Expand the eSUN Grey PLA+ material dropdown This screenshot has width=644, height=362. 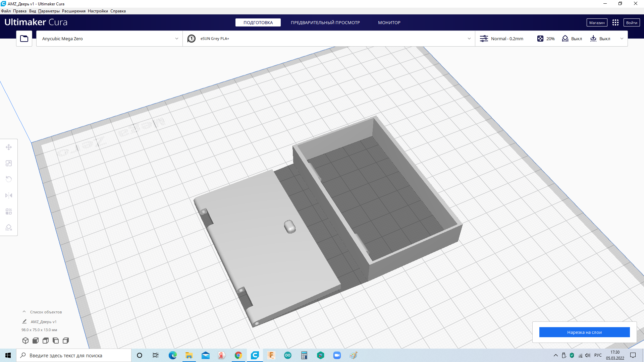tap(469, 39)
